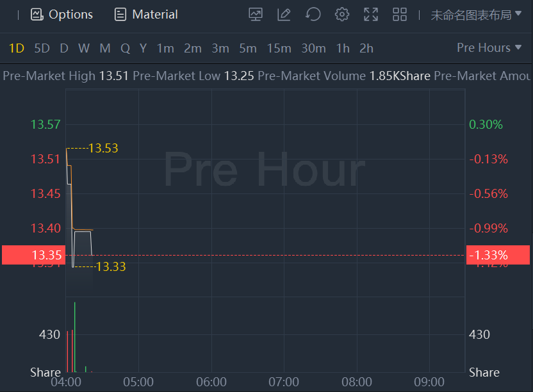533x392 pixels.
Task: Switch to the 5D timeframe
Action: click(42, 48)
